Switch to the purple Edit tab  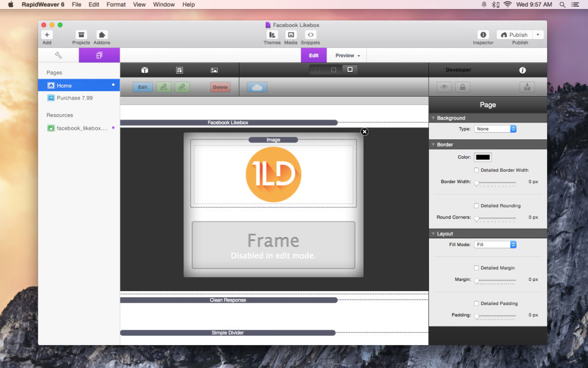[314, 55]
